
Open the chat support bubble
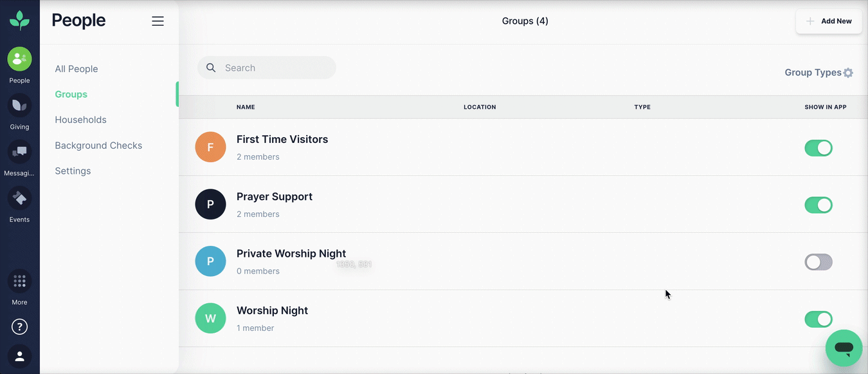point(844,348)
